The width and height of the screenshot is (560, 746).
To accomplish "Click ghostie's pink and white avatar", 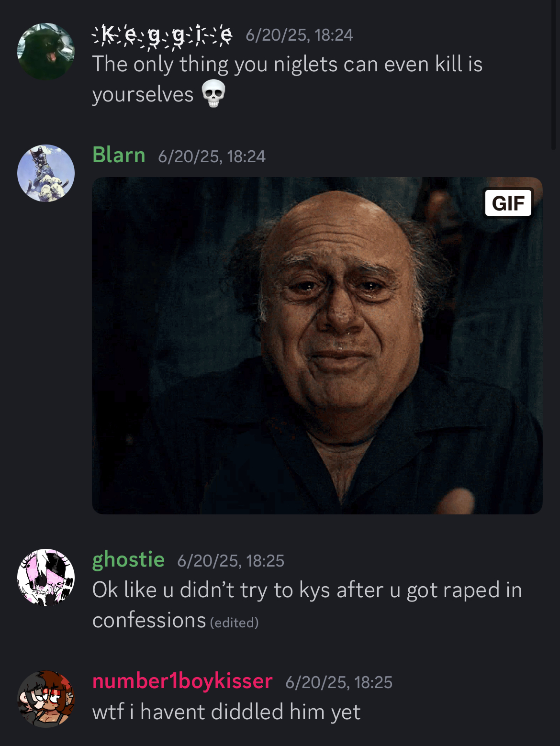I will point(46,578).
